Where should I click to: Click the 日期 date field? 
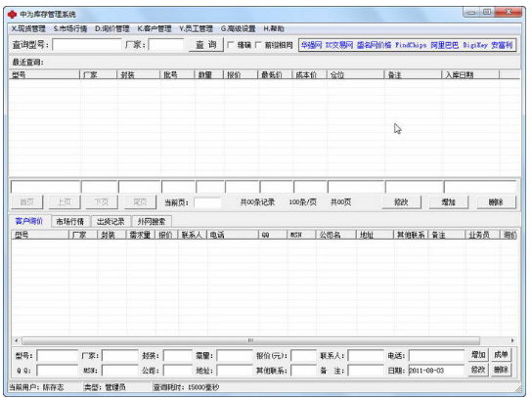click(436, 371)
